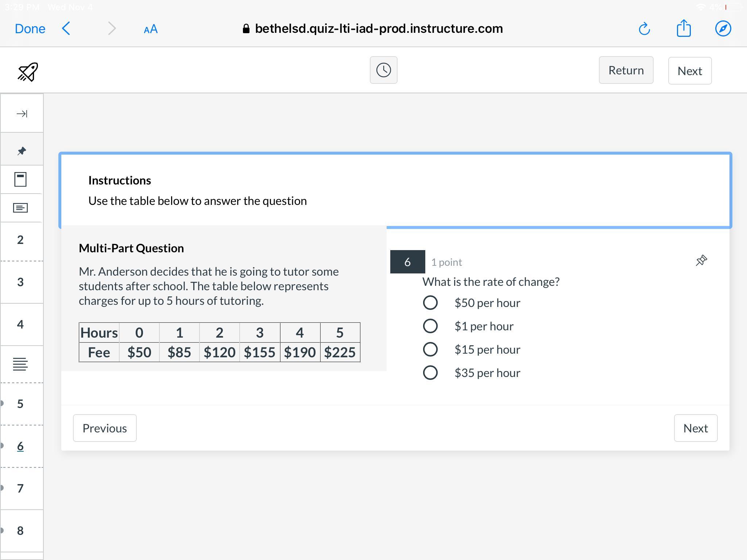Select the $50 per hour option
This screenshot has width=747, height=560.
[430, 303]
